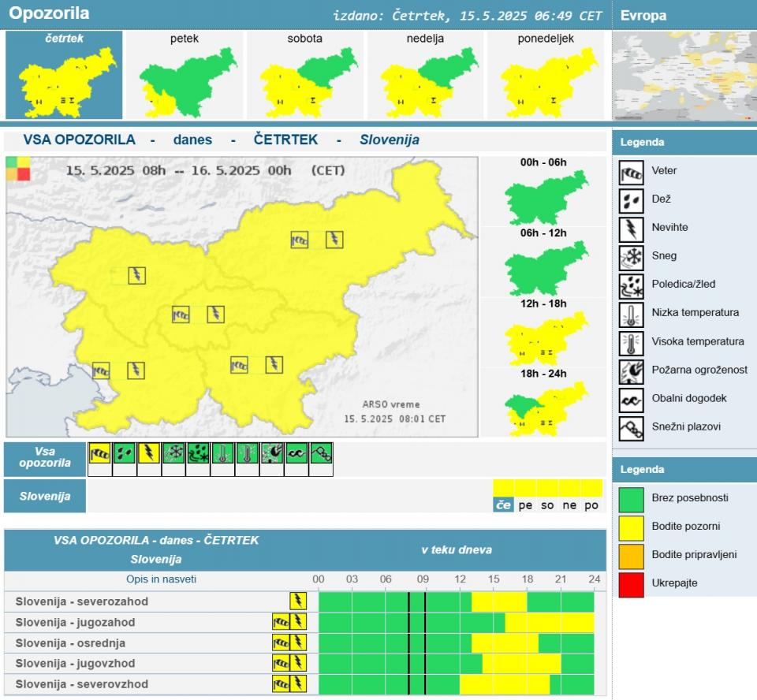Open the 'Opis in nasveti' link
This screenshot has width=757, height=700.
point(161,579)
